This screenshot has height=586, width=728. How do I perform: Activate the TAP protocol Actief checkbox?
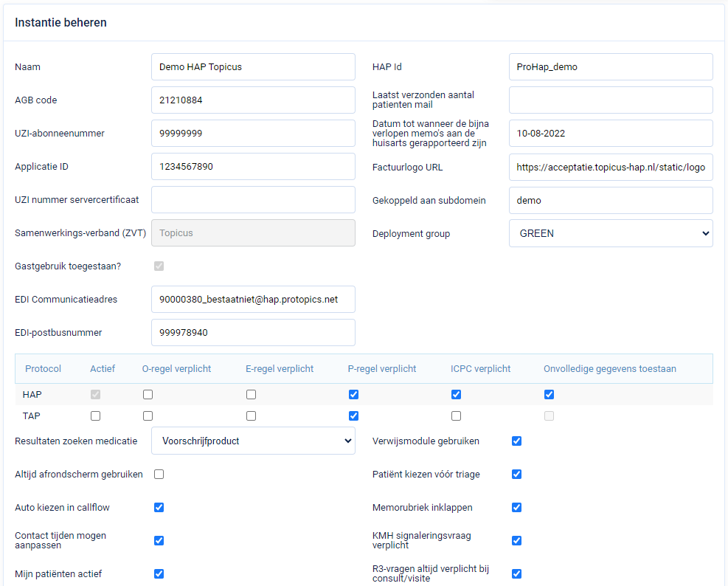95,416
